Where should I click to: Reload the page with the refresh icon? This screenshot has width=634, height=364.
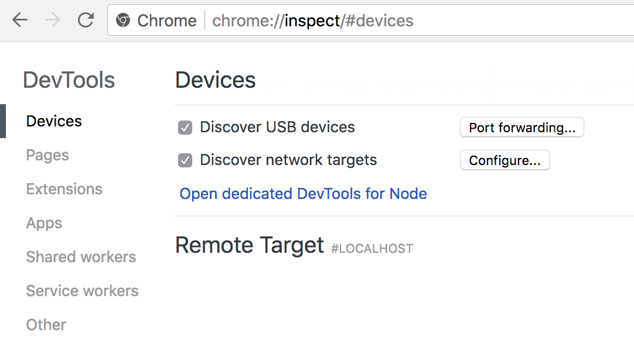(x=86, y=20)
